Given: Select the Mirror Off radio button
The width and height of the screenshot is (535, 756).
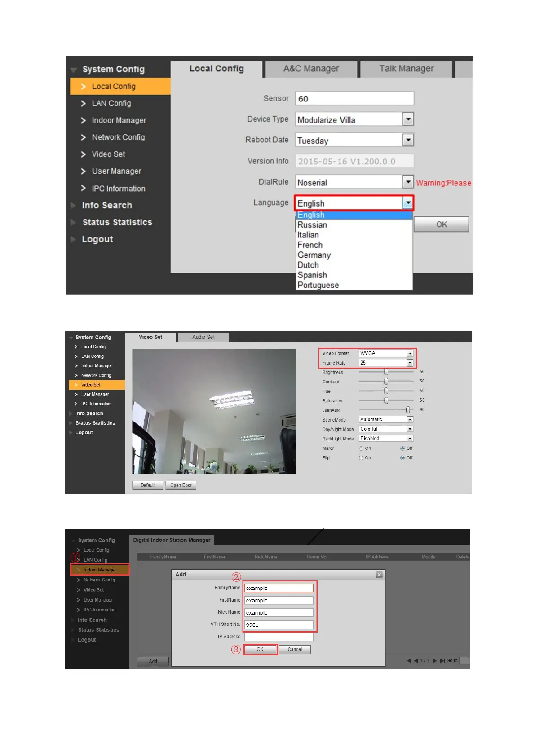Looking at the screenshot, I should (x=402, y=448).
